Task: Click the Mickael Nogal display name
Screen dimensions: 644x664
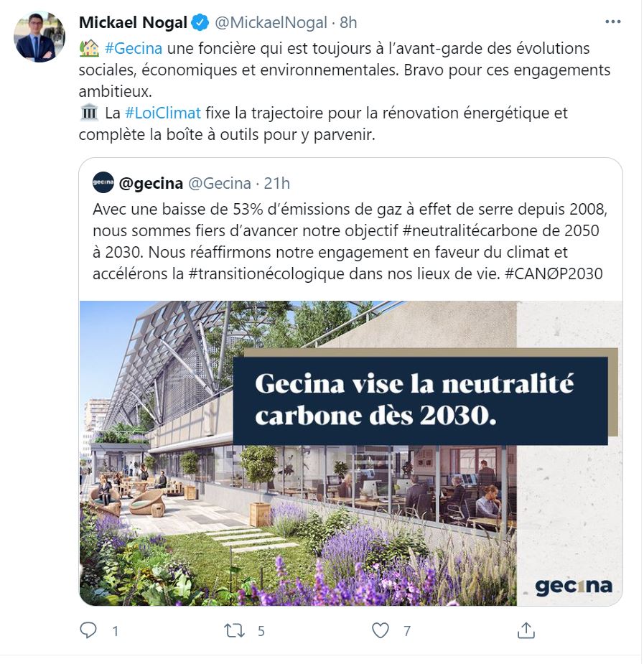Action: (x=134, y=23)
